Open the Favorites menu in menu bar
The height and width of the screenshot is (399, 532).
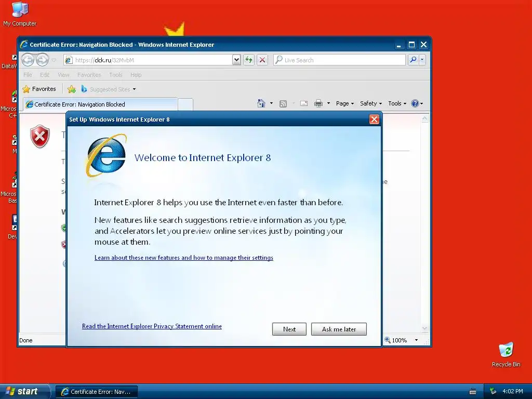(x=89, y=75)
